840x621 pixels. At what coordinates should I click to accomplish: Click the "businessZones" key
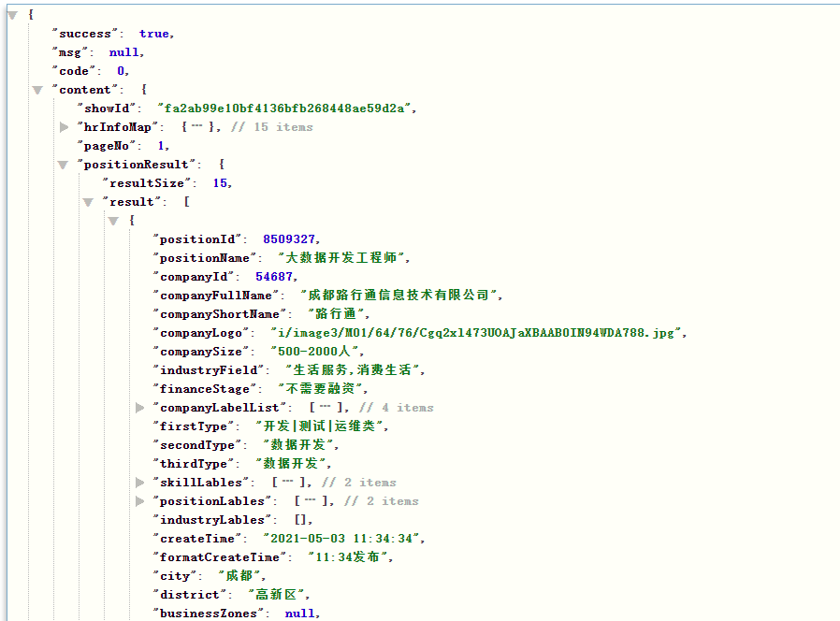point(209,614)
